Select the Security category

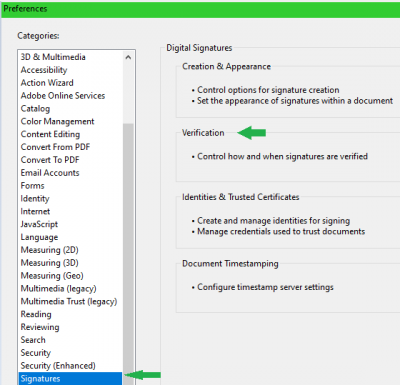tap(36, 353)
